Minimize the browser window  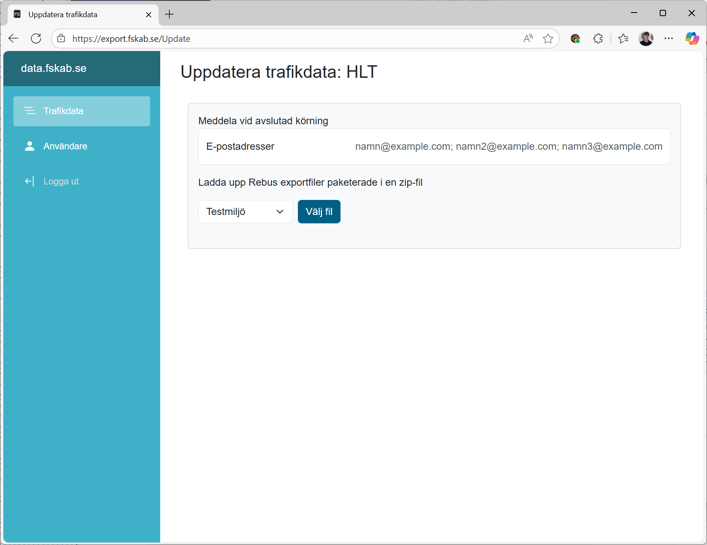(x=634, y=13)
